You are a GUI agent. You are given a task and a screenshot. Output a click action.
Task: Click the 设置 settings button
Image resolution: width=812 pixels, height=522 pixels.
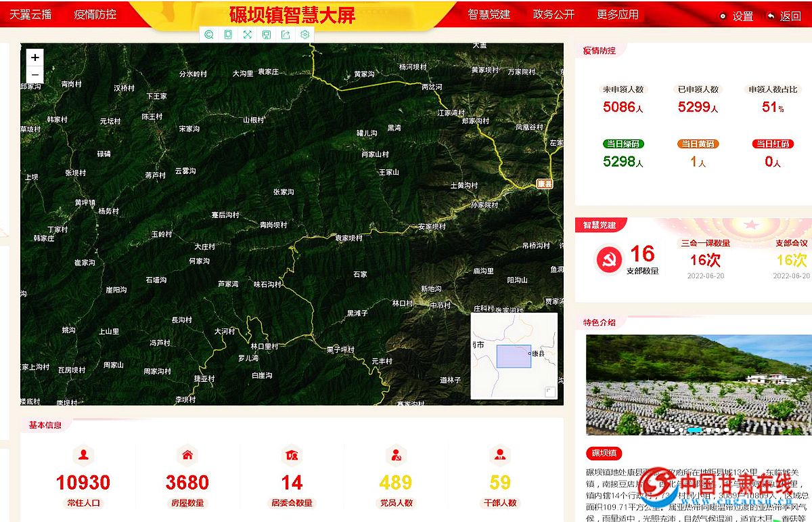coord(736,16)
